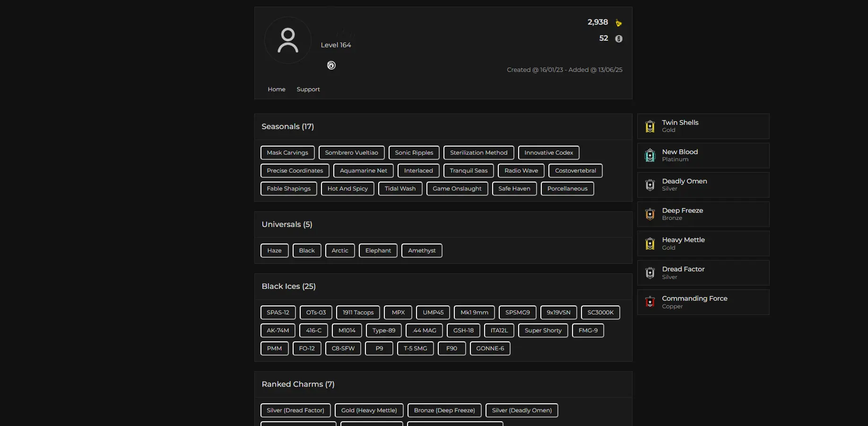Click the Twin Shells gold rank badge

point(650,126)
